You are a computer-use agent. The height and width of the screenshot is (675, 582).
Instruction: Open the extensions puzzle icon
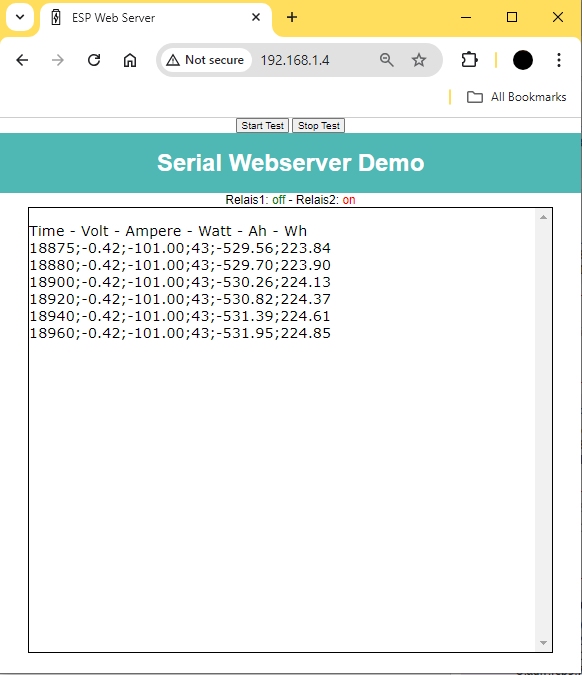(x=469, y=60)
